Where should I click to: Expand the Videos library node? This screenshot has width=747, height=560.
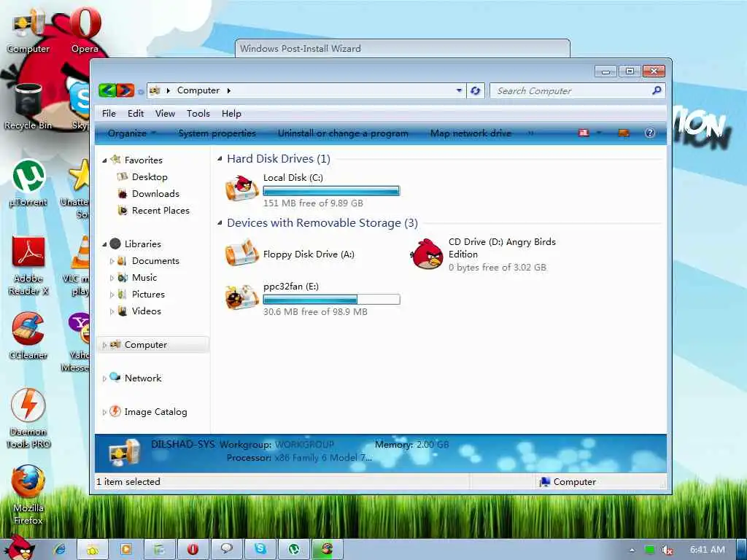112,311
